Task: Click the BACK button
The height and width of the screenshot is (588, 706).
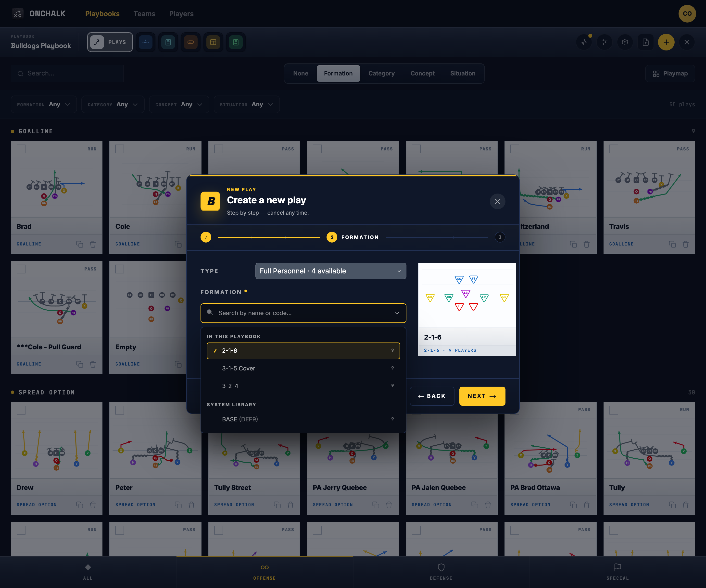Action: [x=432, y=396]
